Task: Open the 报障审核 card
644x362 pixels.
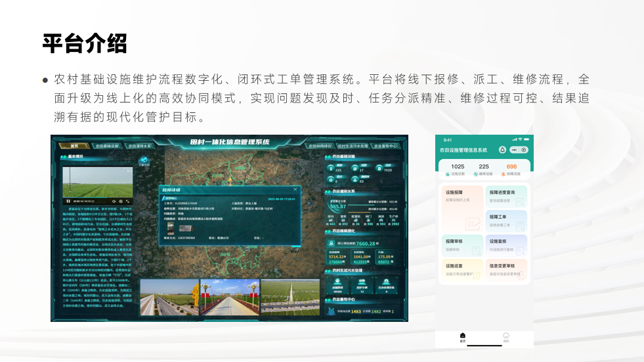Action: click(x=462, y=245)
